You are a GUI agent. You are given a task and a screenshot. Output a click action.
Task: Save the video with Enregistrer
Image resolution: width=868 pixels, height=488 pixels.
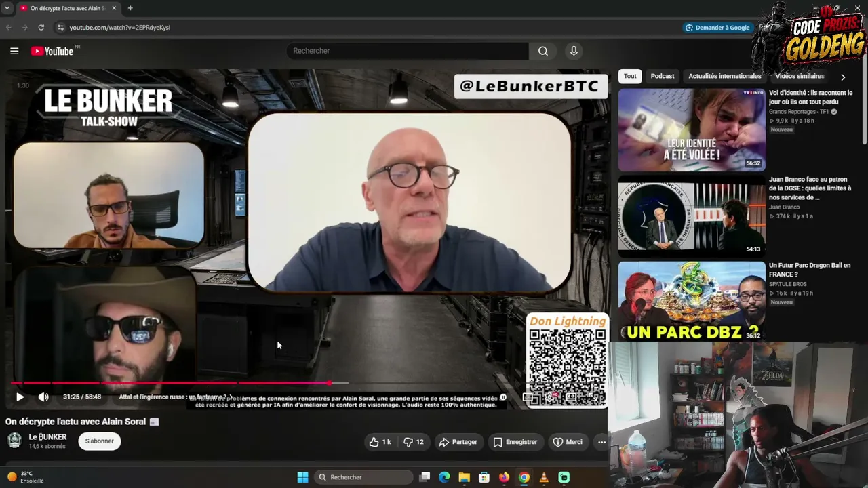515,442
